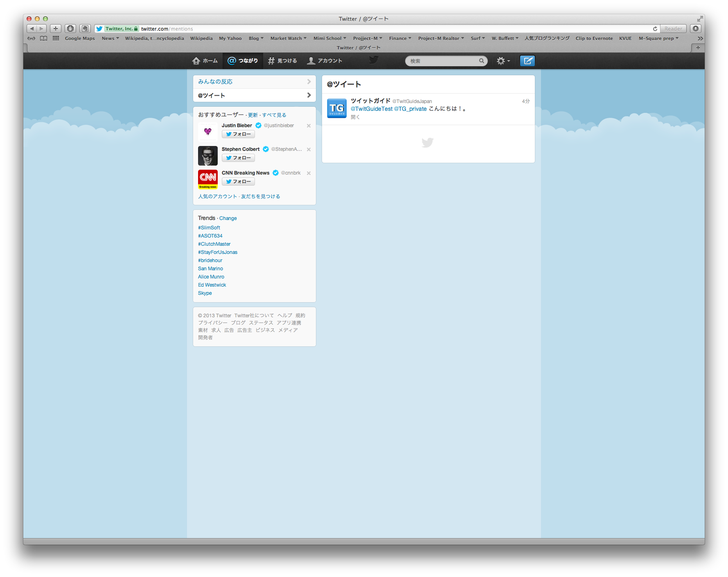The image size is (728, 577).
Task: Open Top Sites grid icon
Action: [56, 38]
